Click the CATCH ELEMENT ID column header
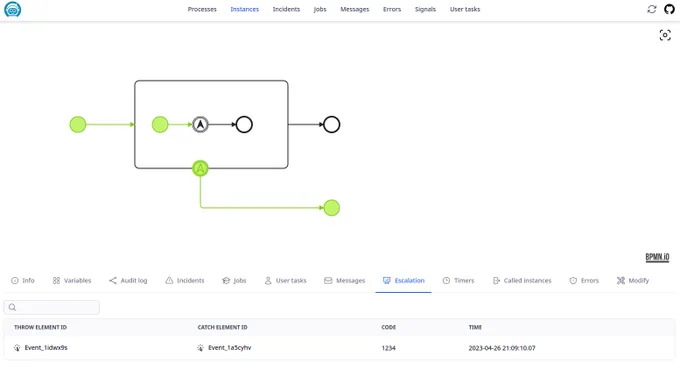This screenshot has width=680, height=370. [222, 327]
